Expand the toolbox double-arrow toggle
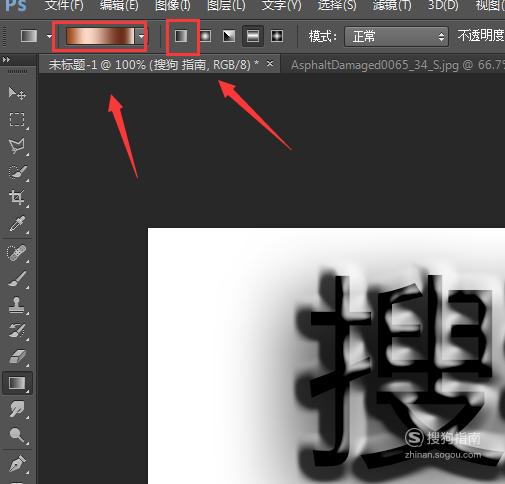Screen dimensions: 505x484 6,60
